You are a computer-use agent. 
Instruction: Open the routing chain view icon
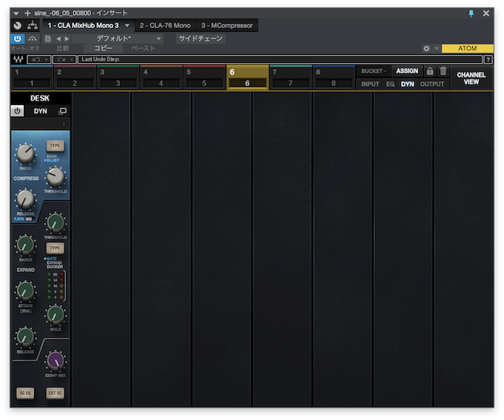tap(33, 25)
